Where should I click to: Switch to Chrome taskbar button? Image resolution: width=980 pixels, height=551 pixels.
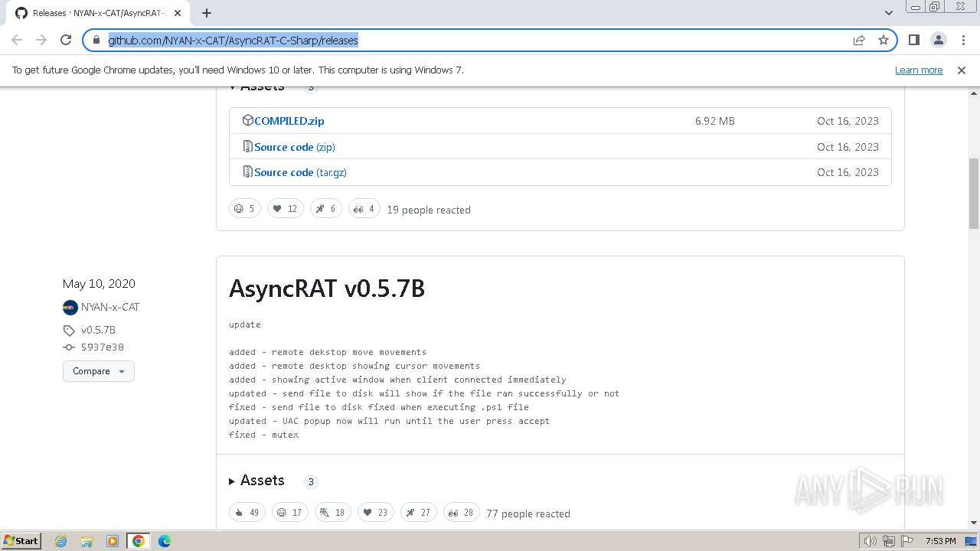[x=138, y=541]
